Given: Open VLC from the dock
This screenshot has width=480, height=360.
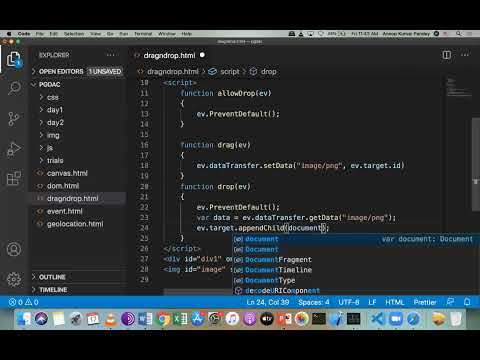Looking at the screenshot, I should coord(110,319).
